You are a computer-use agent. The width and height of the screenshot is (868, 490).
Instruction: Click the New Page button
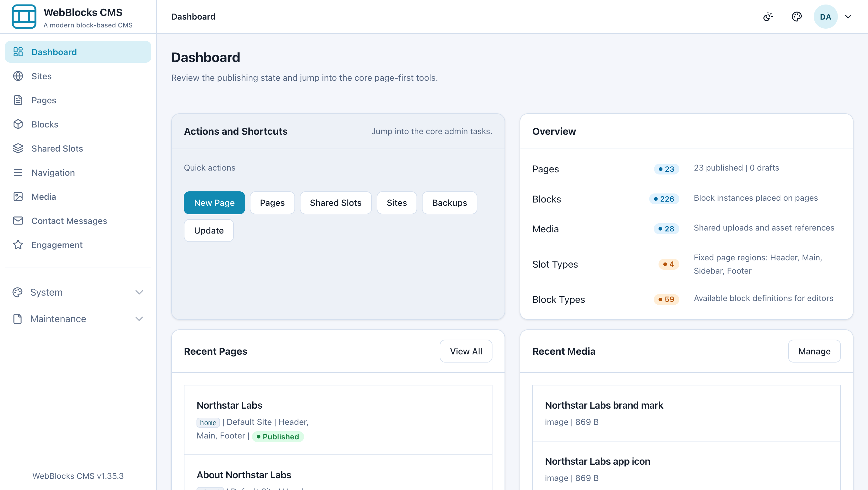click(214, 203)
